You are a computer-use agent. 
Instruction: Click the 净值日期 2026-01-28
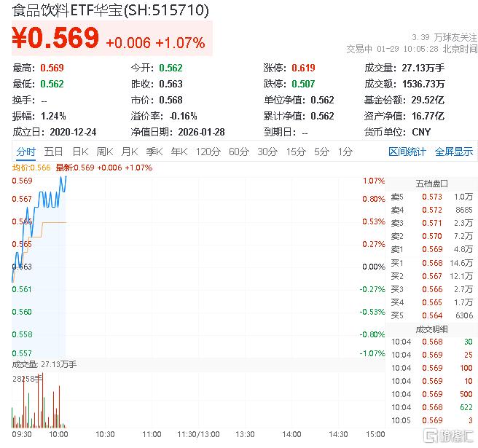(201, 132)
